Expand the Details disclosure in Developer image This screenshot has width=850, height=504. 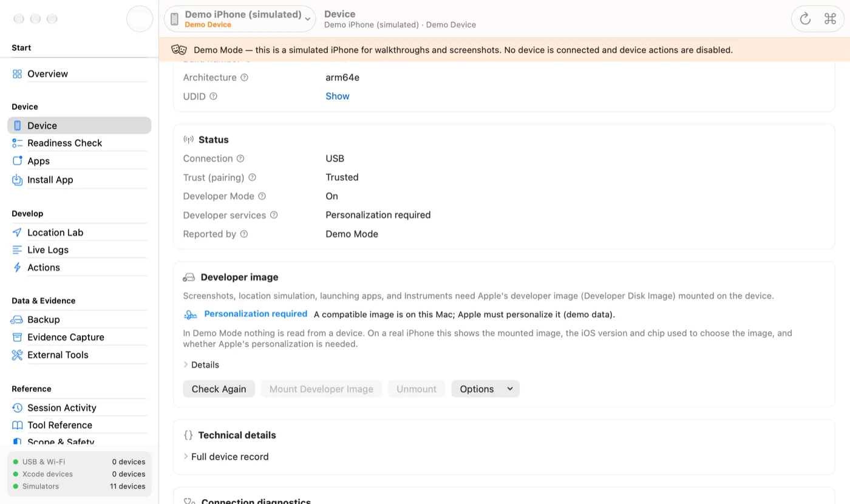[x=201, y=365]
